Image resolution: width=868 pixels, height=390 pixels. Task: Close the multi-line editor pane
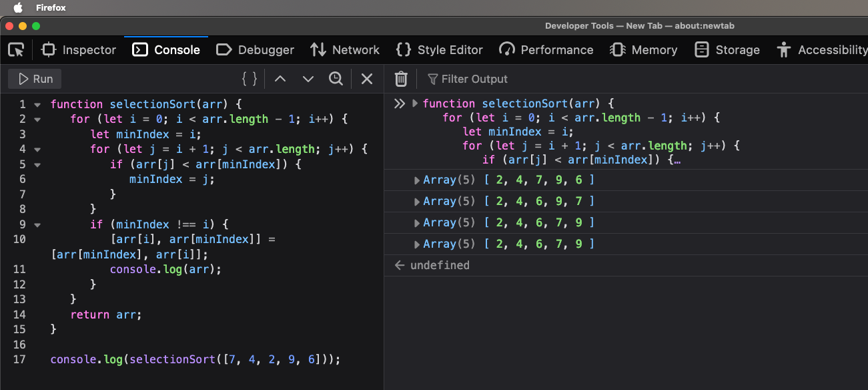pos(367,79)
